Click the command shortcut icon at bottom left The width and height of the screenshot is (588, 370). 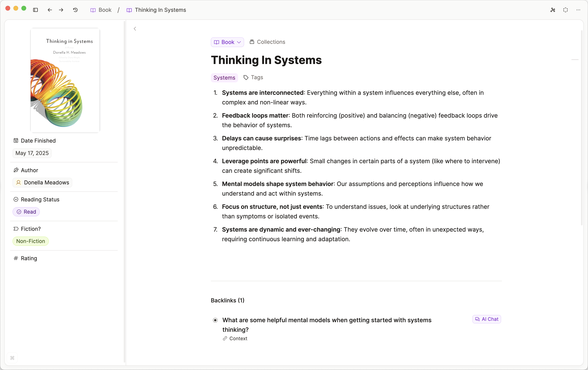[12, 358]
